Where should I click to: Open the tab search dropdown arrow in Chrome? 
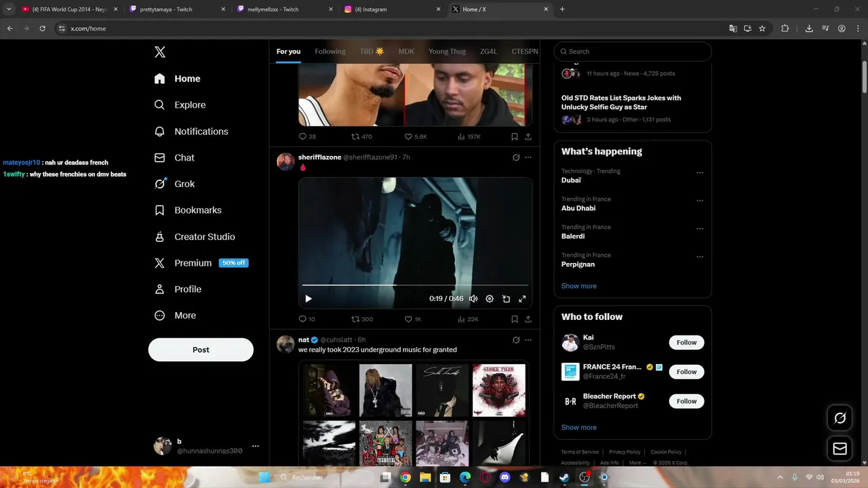pos(9,9)
